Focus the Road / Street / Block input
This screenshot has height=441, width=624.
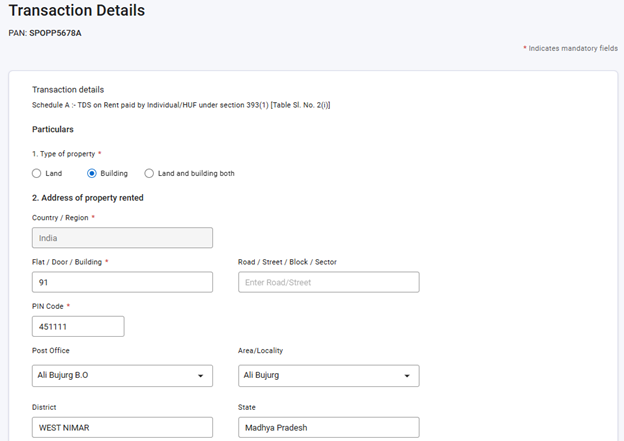[x=328, y=282]
